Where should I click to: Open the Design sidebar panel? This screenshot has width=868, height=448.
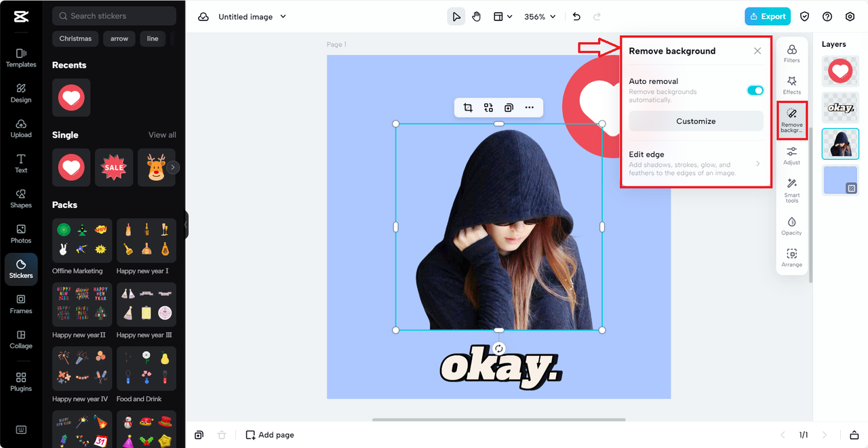pos(21,93)
